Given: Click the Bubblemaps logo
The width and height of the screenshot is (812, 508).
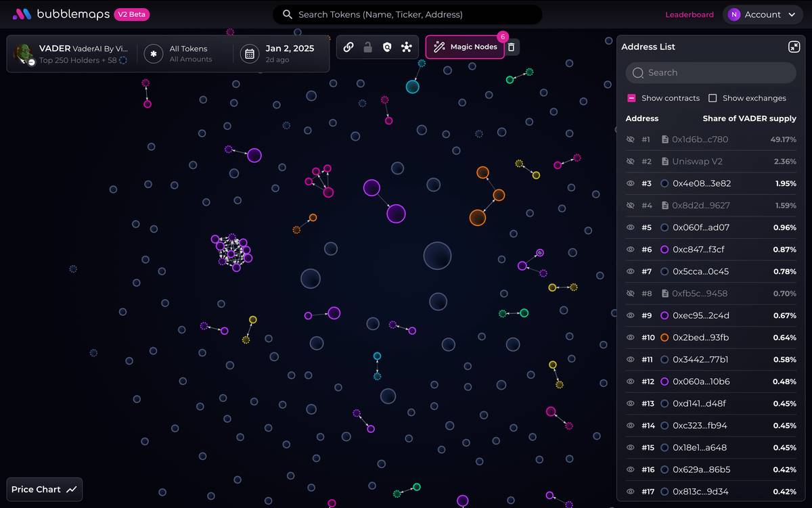Looking at the screenshot, I should point(61,14).
